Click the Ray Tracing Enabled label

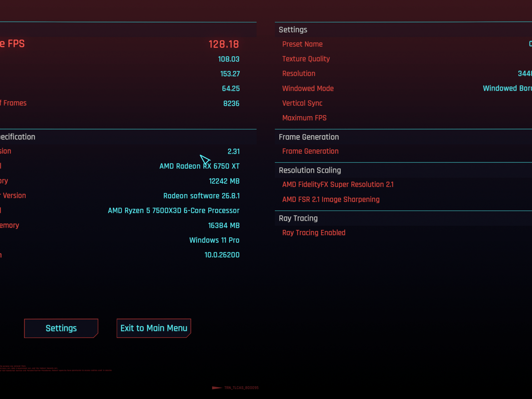pos(314,232)
